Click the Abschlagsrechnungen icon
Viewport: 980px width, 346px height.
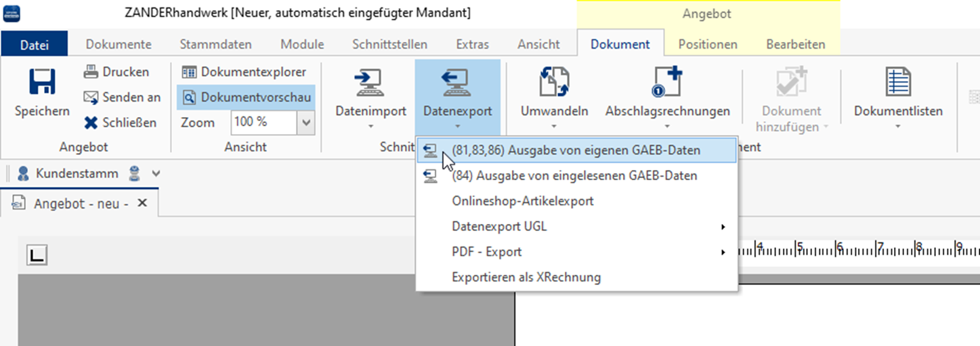(666, 83)
